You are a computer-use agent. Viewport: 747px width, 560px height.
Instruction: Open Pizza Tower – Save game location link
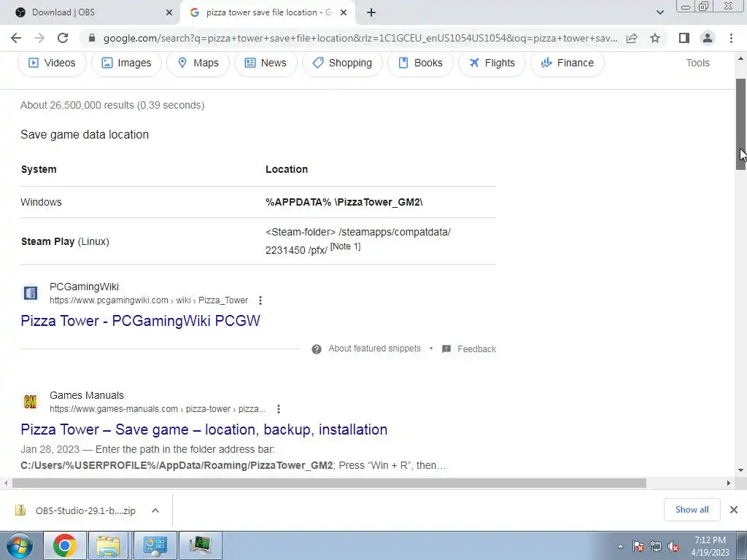pos(204,429)
